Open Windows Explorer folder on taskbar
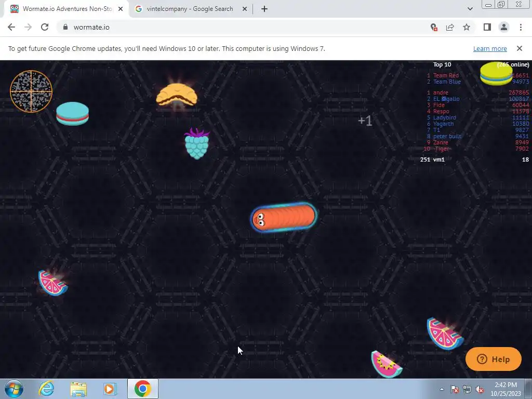532x399 pixels. tap(78, 389)
